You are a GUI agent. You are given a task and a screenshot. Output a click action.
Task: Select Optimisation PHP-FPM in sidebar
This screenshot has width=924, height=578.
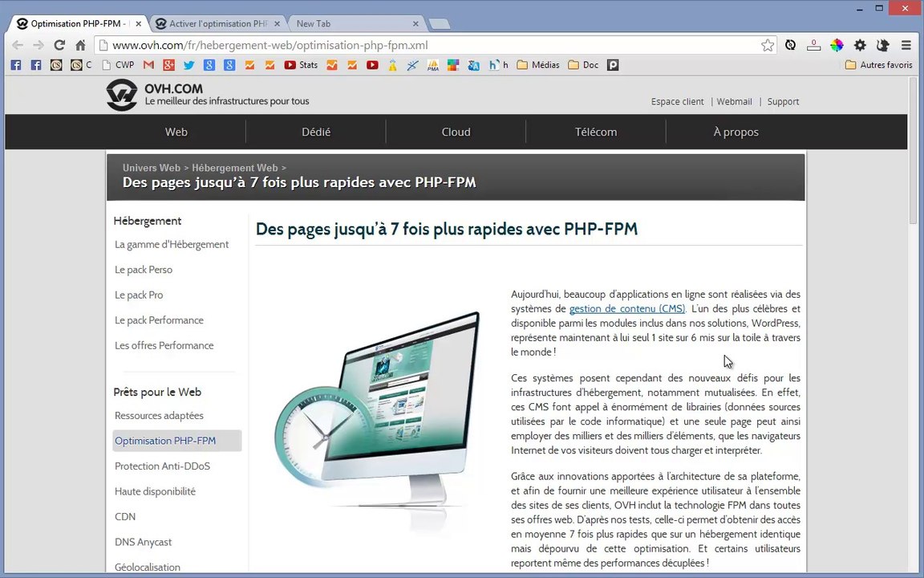coord(176,441)
